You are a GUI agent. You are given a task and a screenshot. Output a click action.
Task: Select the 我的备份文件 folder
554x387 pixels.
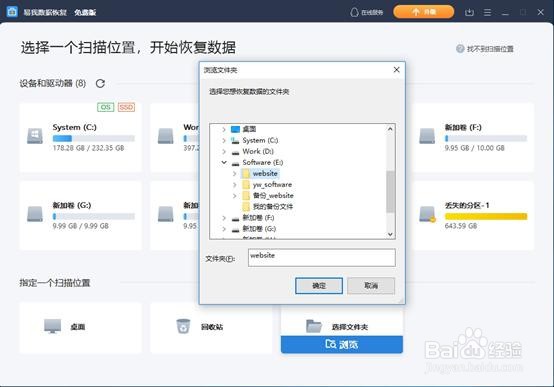click(273, 206)
